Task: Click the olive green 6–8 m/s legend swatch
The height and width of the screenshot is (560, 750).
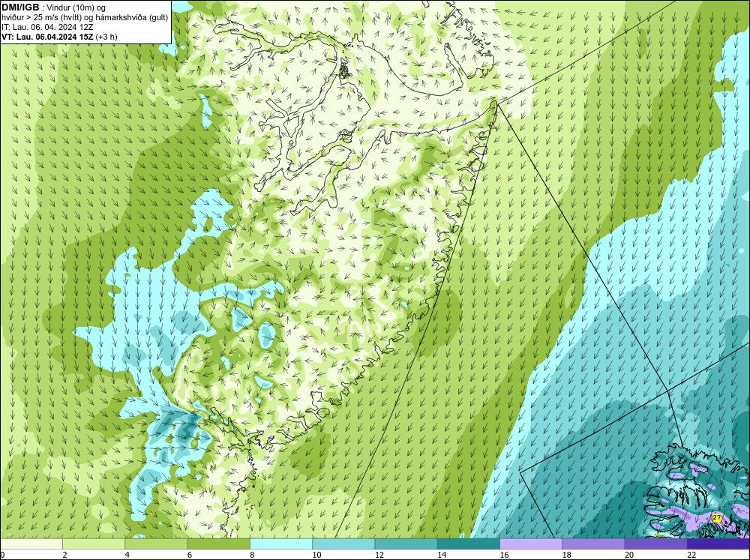Action: 218,544
